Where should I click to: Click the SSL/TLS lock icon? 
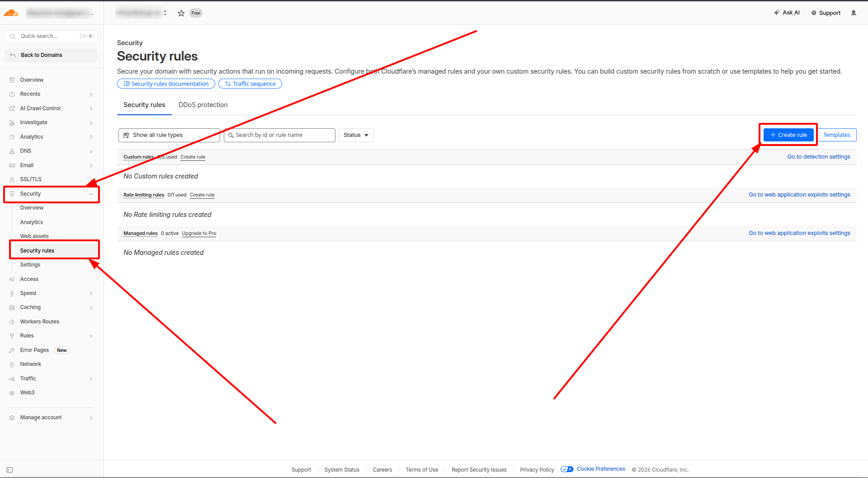coord(12,179)
